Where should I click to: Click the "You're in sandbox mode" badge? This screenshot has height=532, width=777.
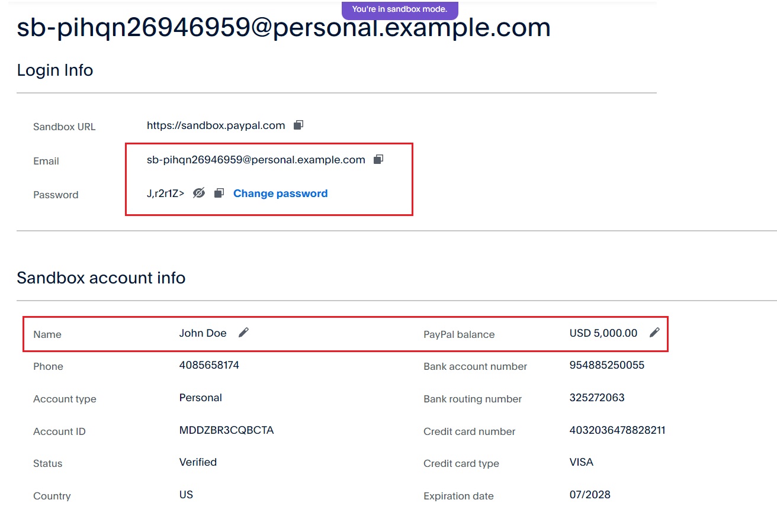point(400,9)
